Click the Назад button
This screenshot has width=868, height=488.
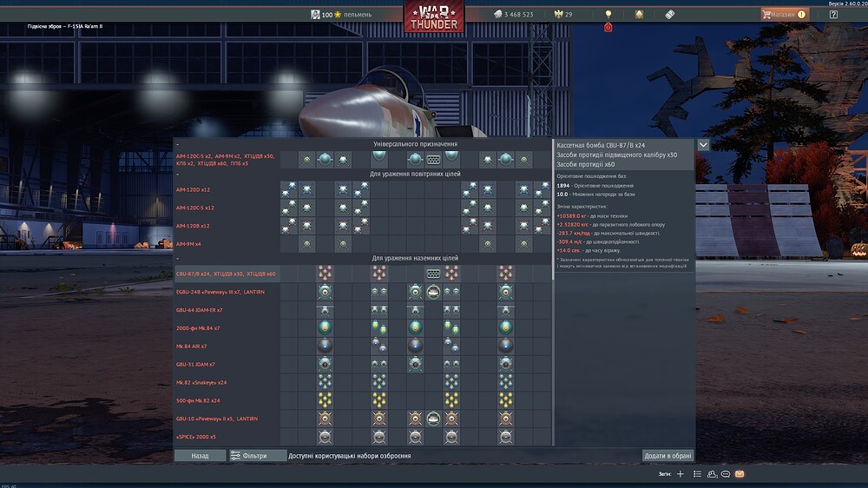coord(200,456)
